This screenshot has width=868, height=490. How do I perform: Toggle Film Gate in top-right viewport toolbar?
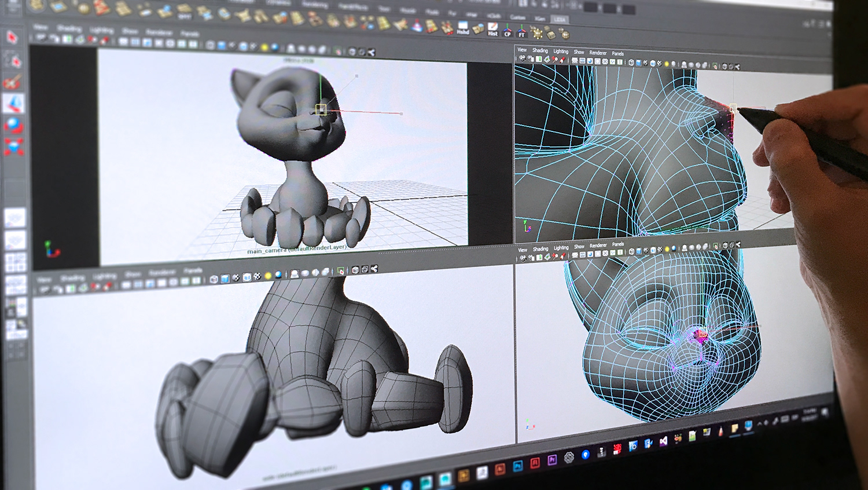pyautogui.click(x=582, y=60)
